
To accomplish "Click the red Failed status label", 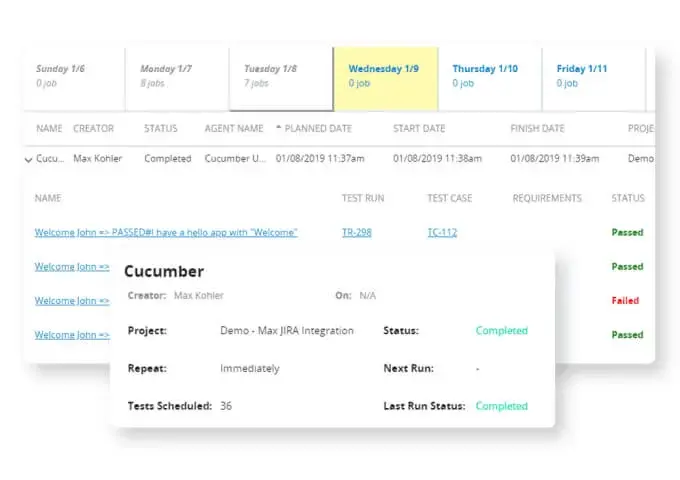I will (625, 300).
